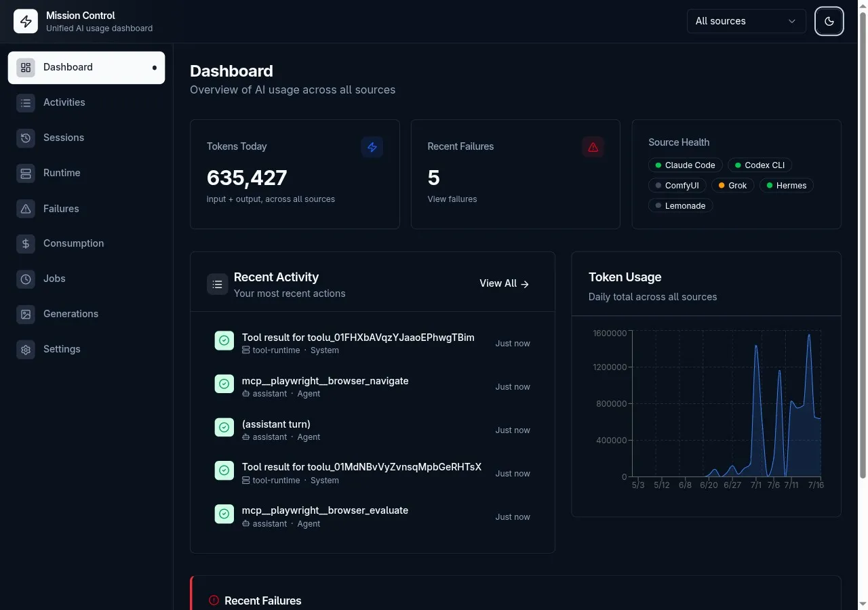Screen dimensions: 868x610
Task: Open the mcp__playwright__browser_navigate activity
Action: tap(325, 381)
